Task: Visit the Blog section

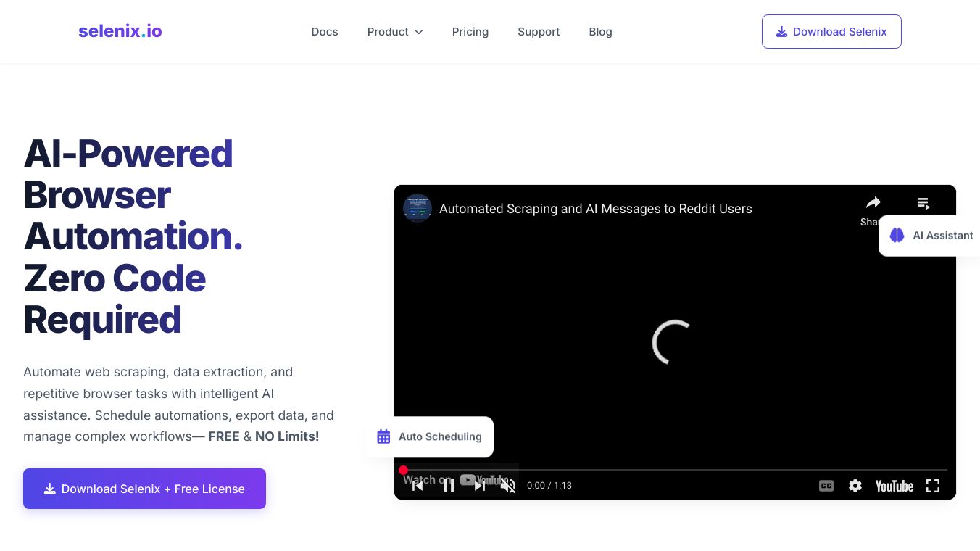Action: point(600,32)
